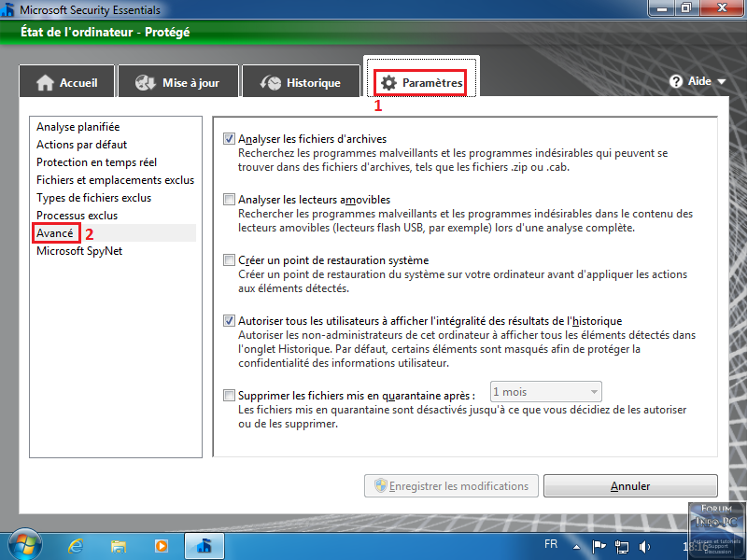747x560 pixels.
Task: Click the globe download icon on Mise à jour
Action: (146, 83)
